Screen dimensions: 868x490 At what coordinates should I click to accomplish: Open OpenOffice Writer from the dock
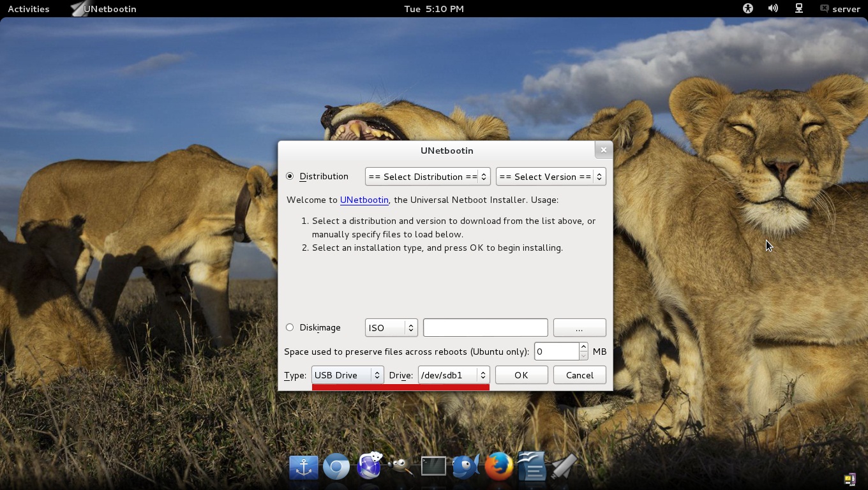[x=532, y=466]
